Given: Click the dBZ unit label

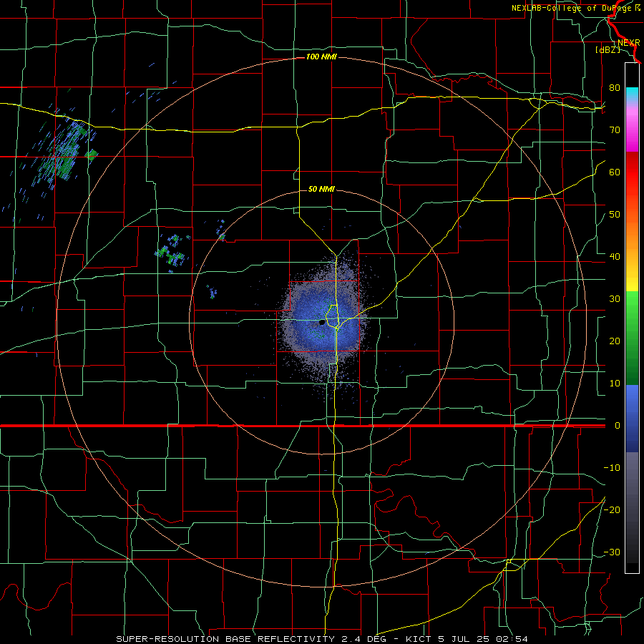Looking at the screenshot, I should coord(608,49).
